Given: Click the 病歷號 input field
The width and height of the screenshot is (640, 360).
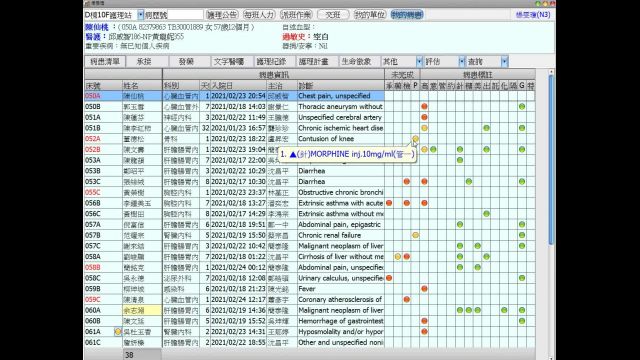Looking at the screenshot, I should tap(185, 15).
